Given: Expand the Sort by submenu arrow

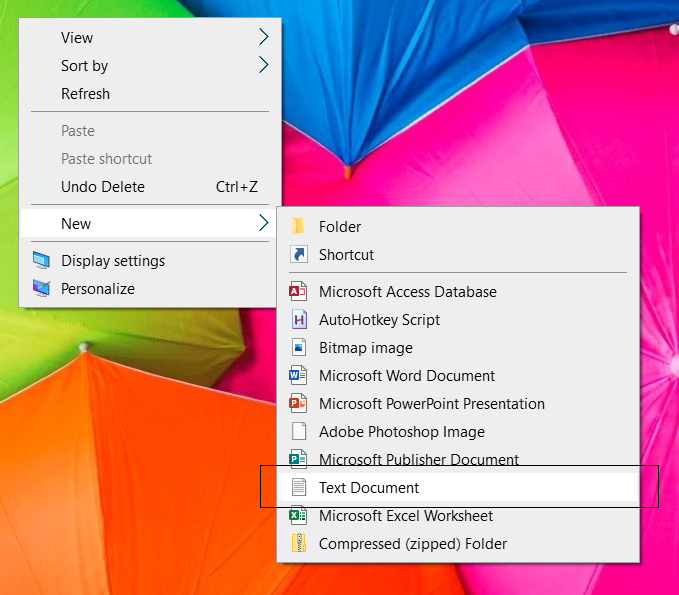Looking at the screenshot, I should pyautogui.click(x=264, y=65).
